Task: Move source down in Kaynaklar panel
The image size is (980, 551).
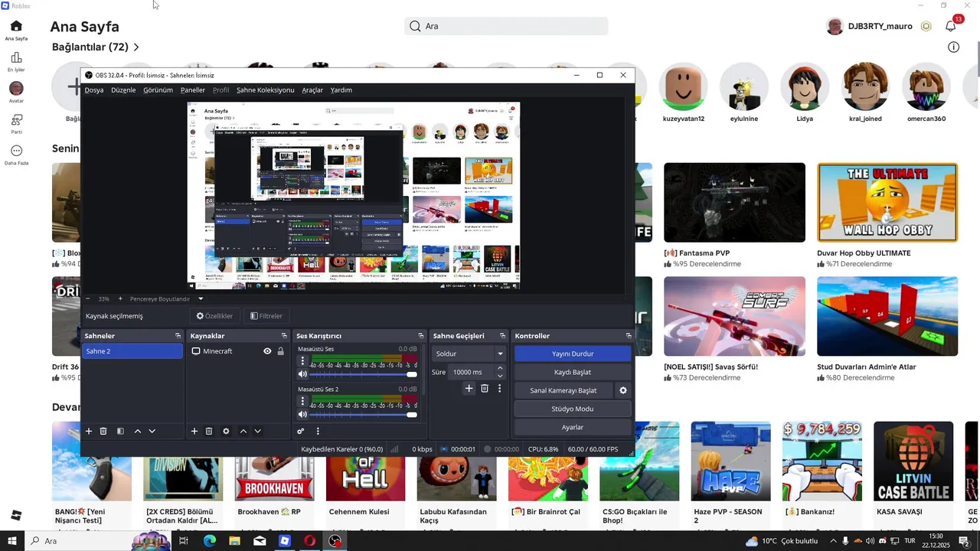Action: tap(257, 431)
